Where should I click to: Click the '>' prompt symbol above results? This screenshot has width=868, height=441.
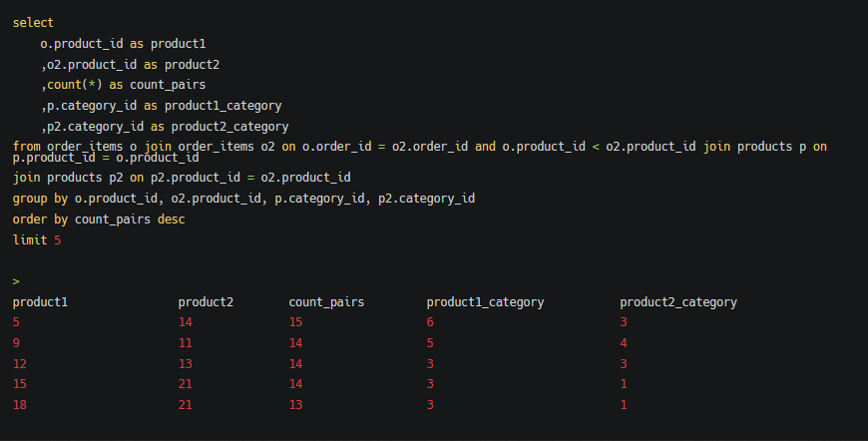tap(16, 282)
